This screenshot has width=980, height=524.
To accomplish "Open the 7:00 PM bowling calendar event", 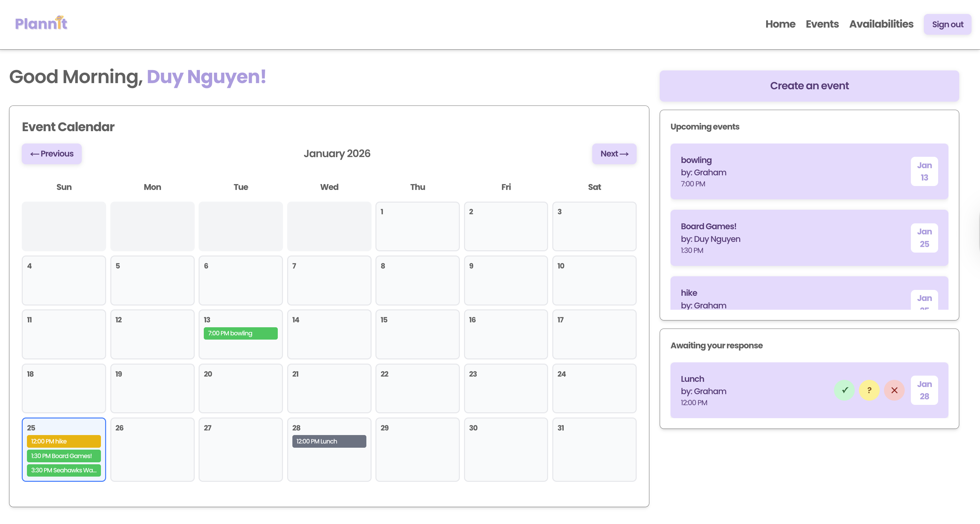I will 240,333.
